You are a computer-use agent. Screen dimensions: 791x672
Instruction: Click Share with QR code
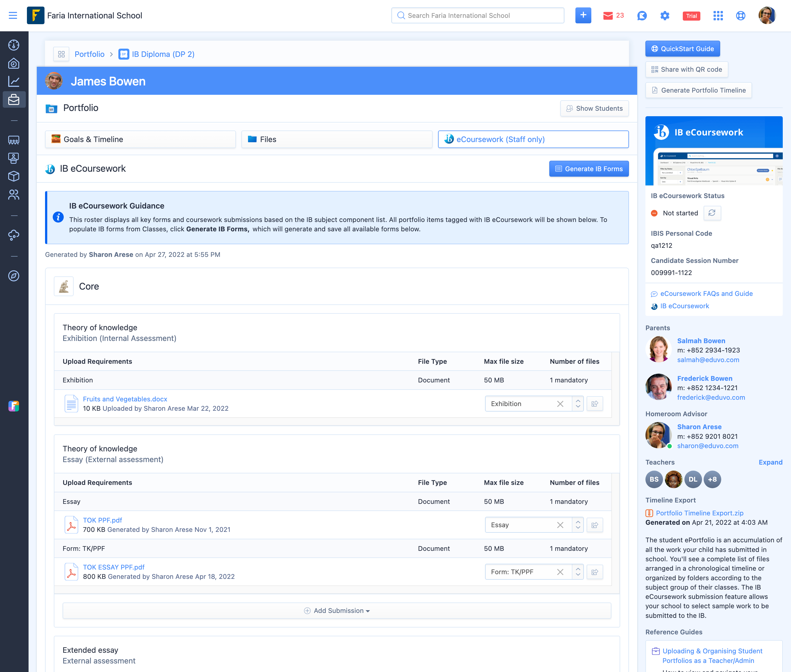click(x=686, y=69)
